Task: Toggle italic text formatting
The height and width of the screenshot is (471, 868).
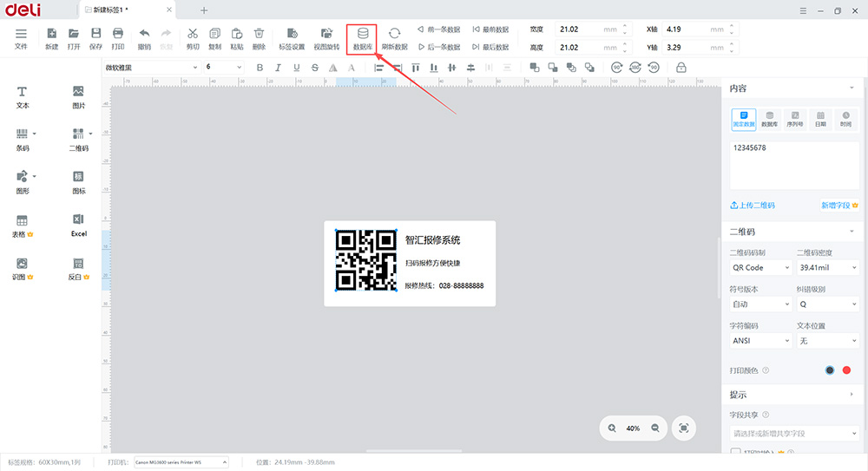Action: tap(278, 68)
